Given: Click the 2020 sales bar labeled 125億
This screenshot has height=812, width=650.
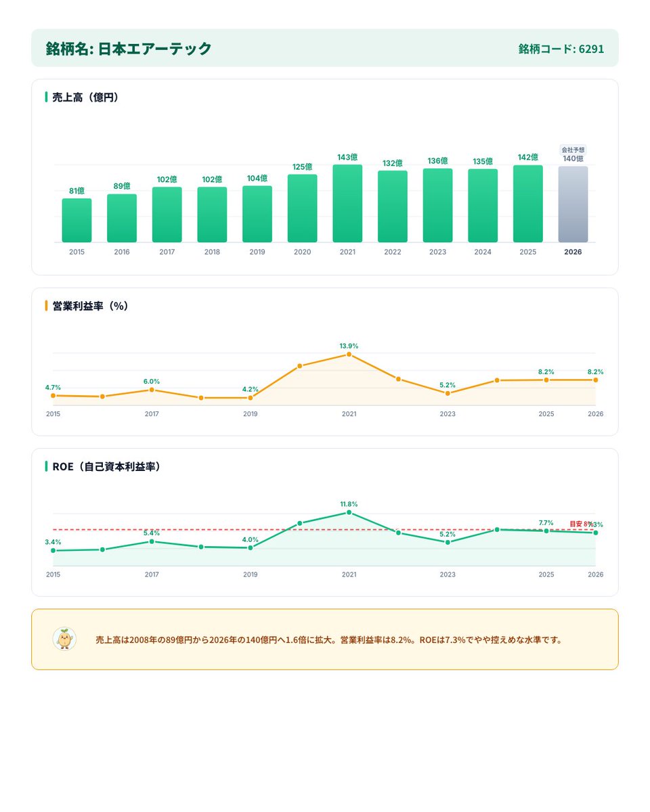Looking at the screenshot, I should coord(303,208).
